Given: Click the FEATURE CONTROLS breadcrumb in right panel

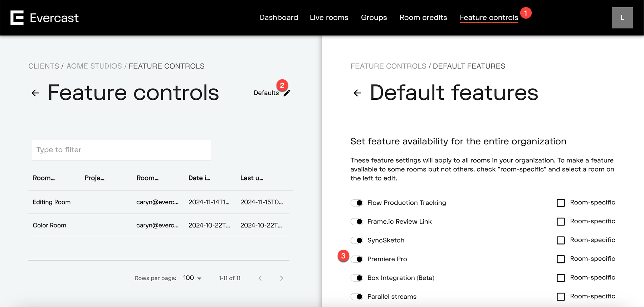Looking at the screenshot, I should (x=388, y=66).
